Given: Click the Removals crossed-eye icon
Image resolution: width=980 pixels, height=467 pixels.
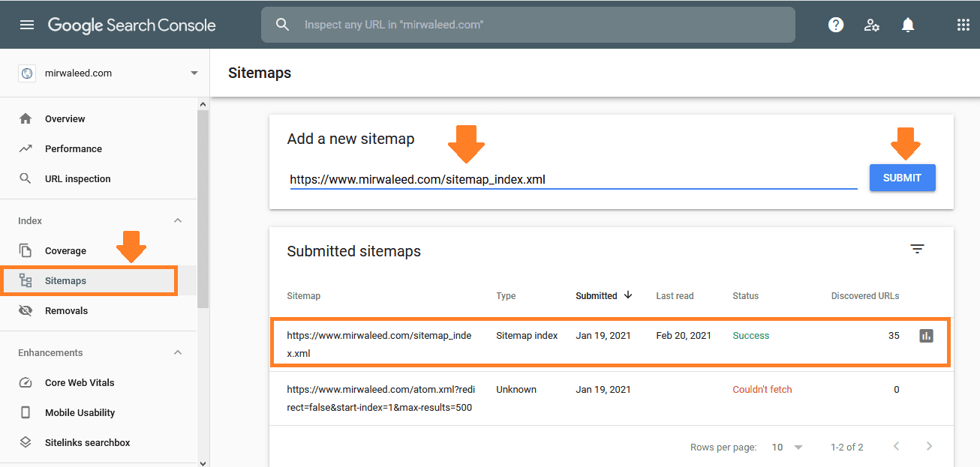Looking at the screenshot, I should click(x=26, y=310).
